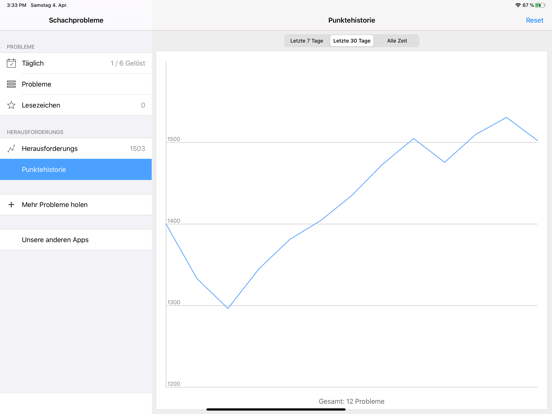Select the Punktehistorie row
The height and width of the screenshot is (414, 552).
point(76,169)
